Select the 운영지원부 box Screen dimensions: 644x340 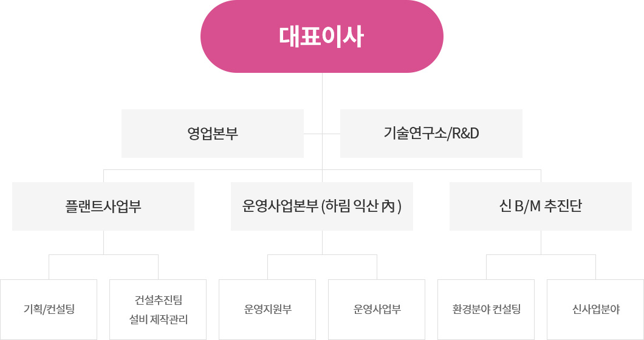pos(267,310)
